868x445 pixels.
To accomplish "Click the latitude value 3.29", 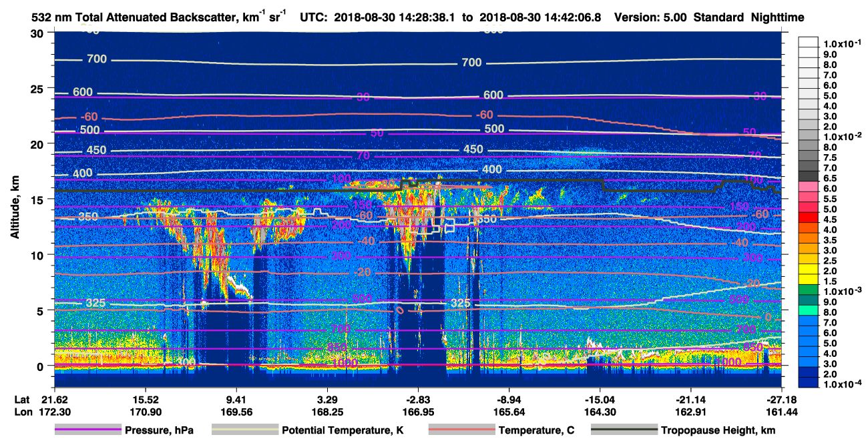I will point(327,398).
